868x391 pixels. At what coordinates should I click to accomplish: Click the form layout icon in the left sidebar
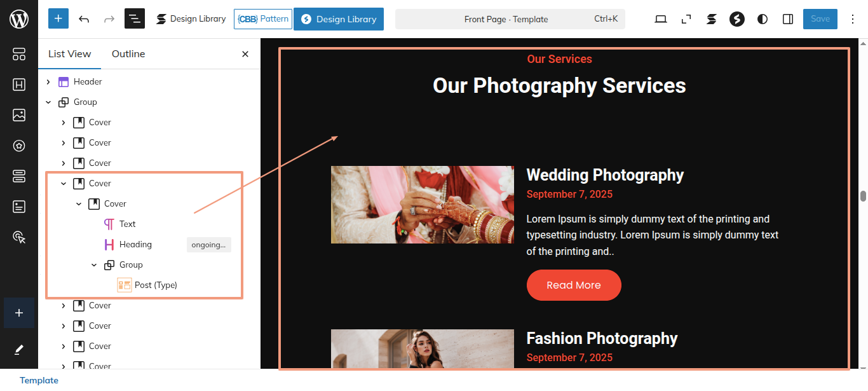tap(19, 207)
